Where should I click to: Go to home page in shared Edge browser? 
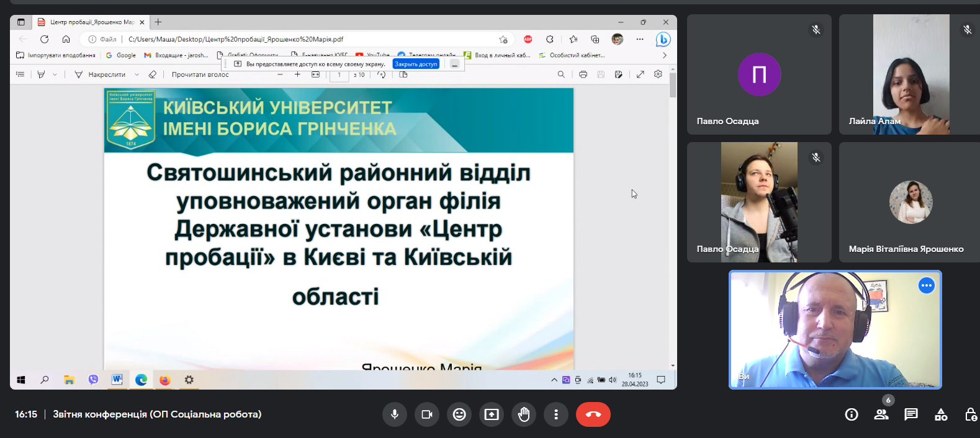click(66, 39)
